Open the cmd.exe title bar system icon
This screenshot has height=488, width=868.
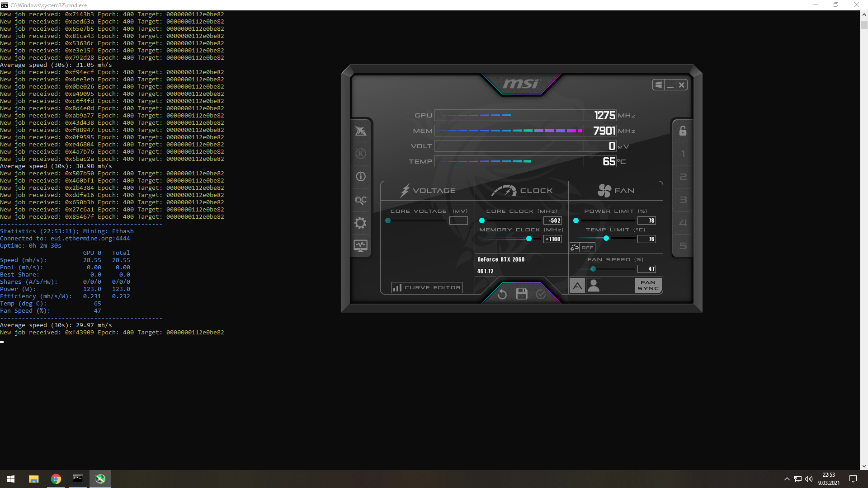pyautogui.click(x=4, y=5)
